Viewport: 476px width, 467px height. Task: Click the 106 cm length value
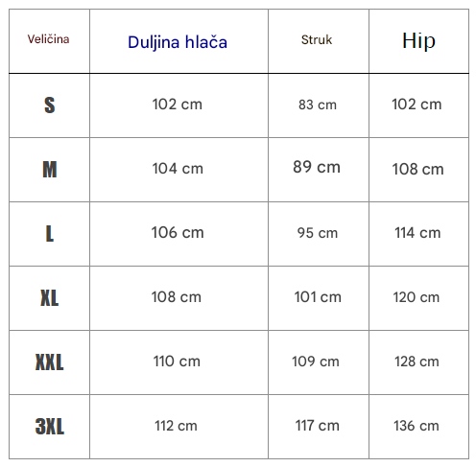pos(178,232)
